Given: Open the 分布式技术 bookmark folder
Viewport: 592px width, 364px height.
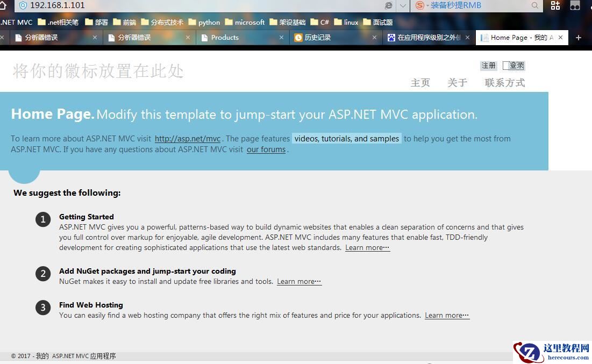Looking at the screenshot, I should click(x=162, y=22).
